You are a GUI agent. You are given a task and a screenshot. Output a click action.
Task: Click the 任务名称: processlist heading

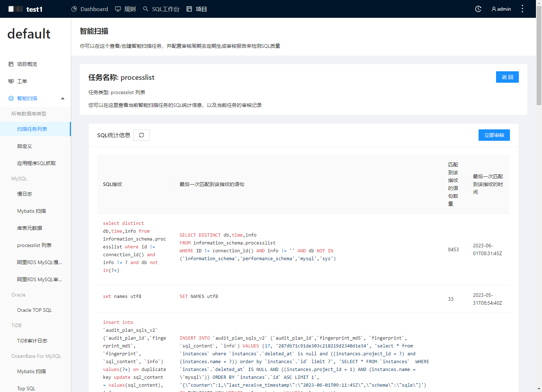(122, 77)
